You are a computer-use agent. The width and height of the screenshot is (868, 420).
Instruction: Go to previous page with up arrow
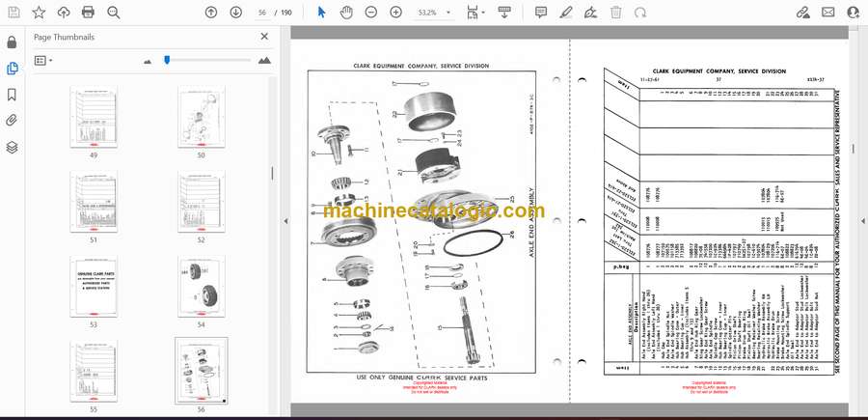211,13
